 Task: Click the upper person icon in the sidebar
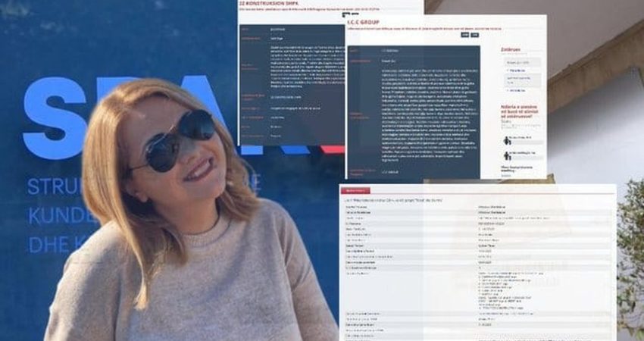[507, 140]
